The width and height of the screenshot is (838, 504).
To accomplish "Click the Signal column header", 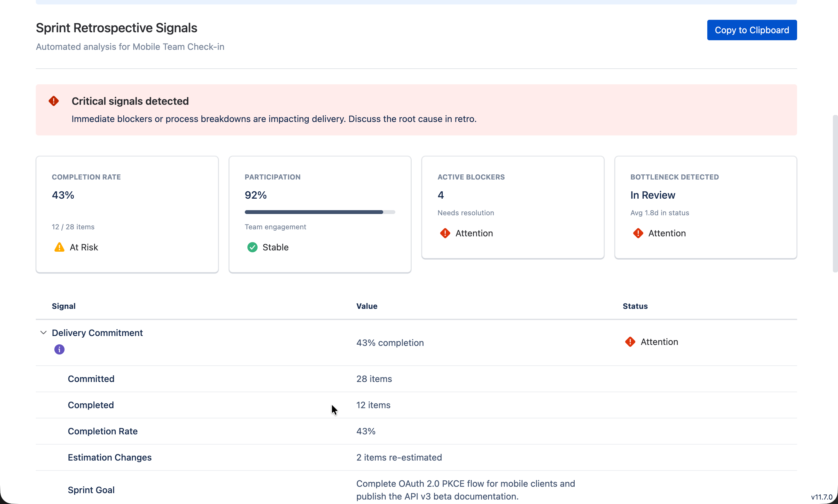I will click(x=64, y=306).
